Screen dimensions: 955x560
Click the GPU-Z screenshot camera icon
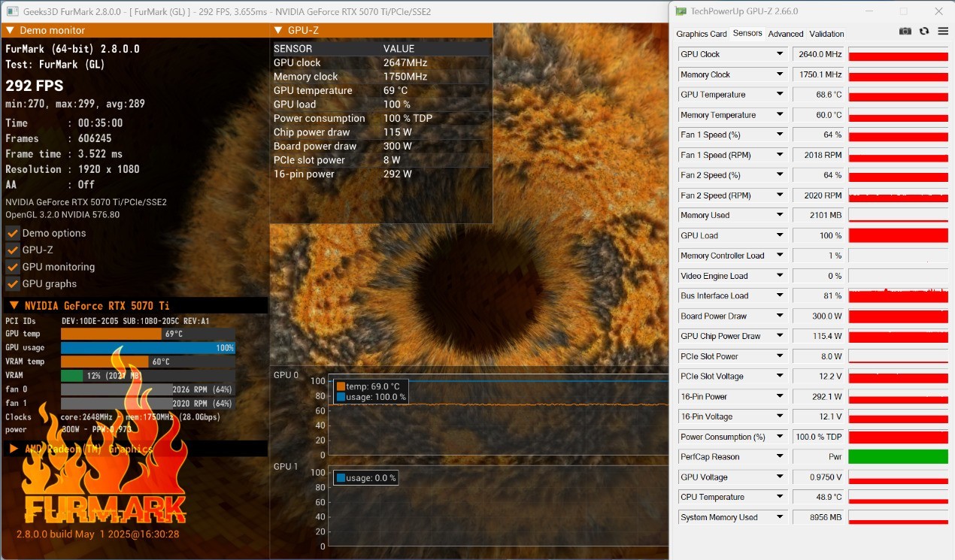(905, 32)
